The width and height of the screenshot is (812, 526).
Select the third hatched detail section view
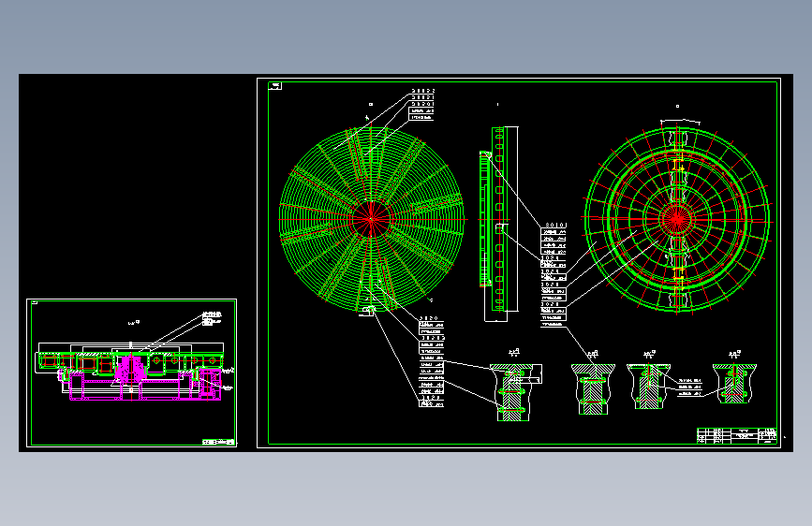[x=648, y=387]
